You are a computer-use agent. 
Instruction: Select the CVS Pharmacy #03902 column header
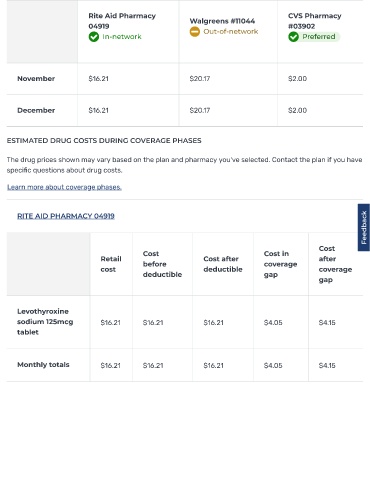pyautogui.click(x=315, y=21)
